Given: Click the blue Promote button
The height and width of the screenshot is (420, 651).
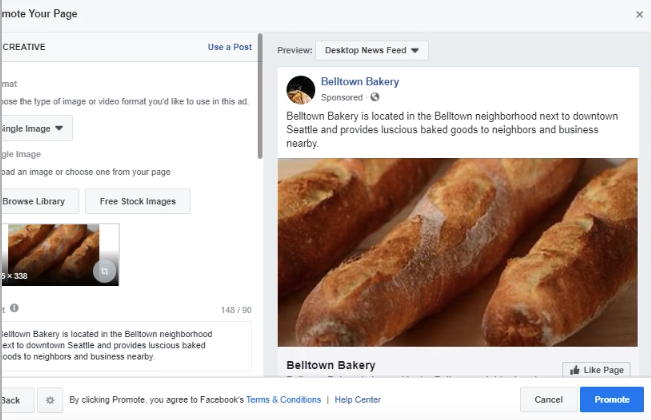Looking at the screenshot, I should click(612, 400).
